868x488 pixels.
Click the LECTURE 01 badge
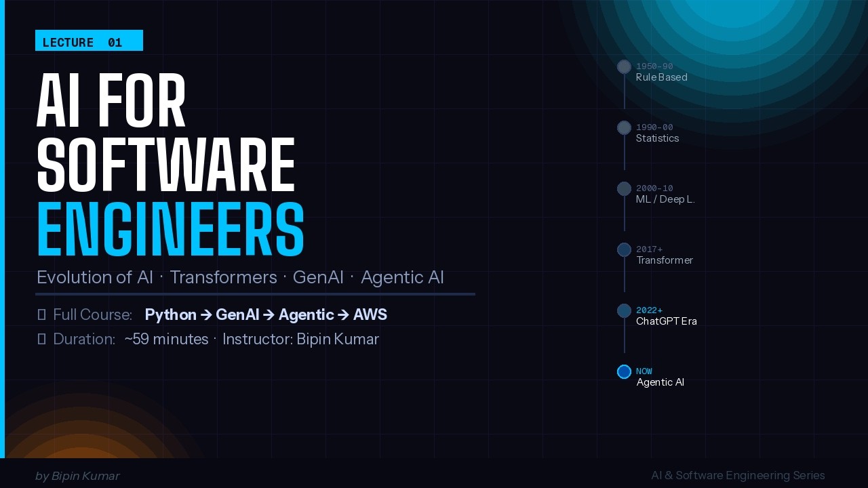tap(89, 41)
